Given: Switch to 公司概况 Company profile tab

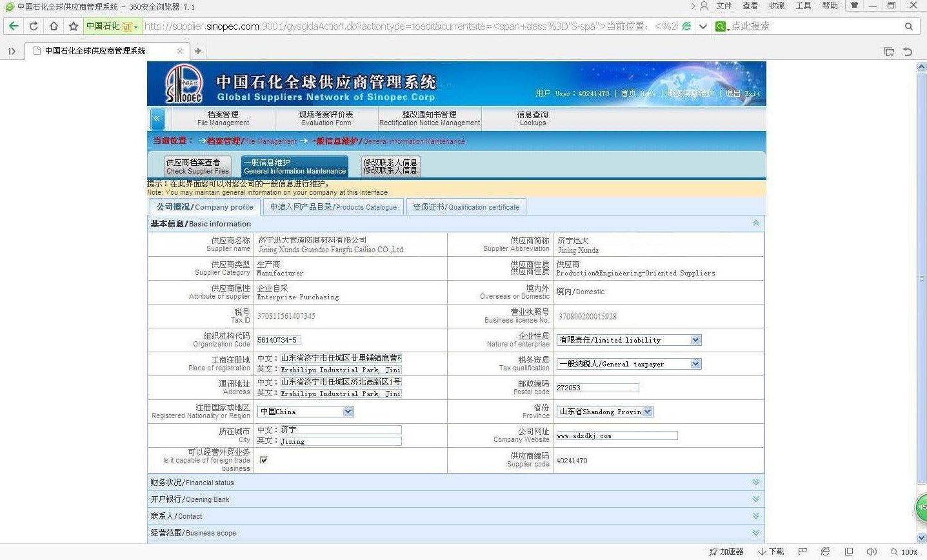Looking at the screenshot, I should coord(204,207).
